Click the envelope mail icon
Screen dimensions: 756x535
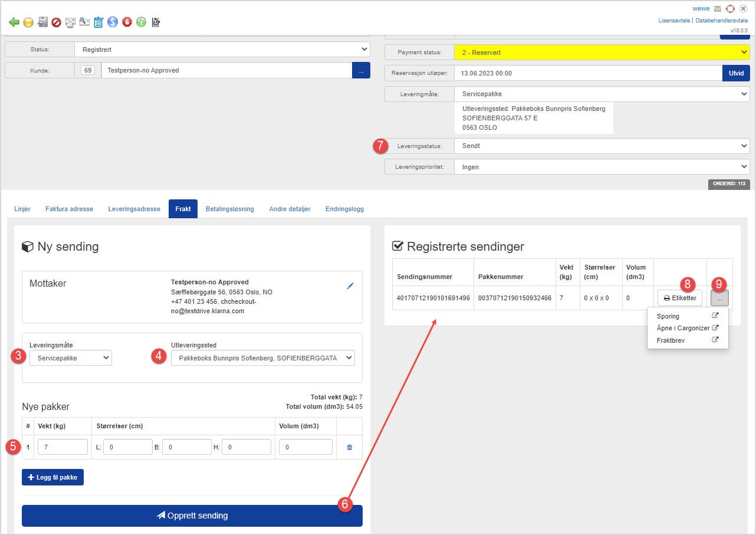point(718,9)
